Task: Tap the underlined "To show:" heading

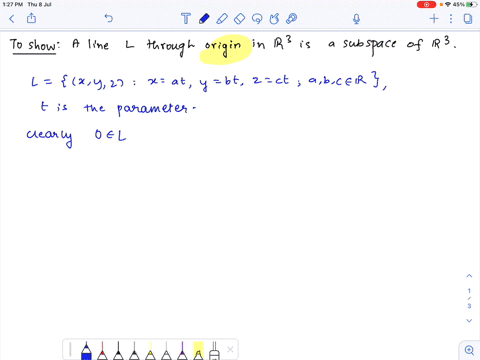Action: point(35,45)
